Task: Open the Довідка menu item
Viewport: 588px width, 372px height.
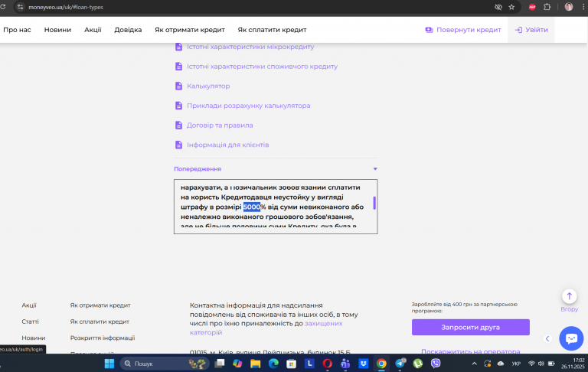Action: tap(129, 30)
